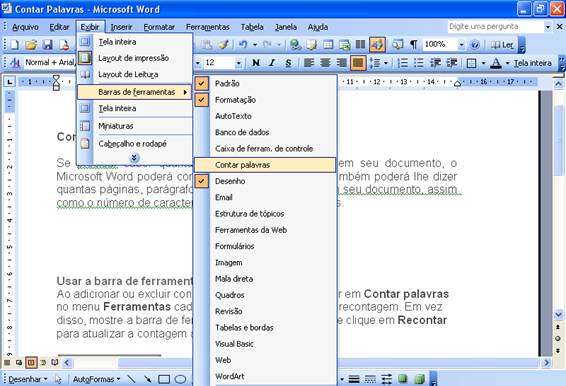The image size is (566, 386).
Task: Click the font color A swatch
Action: point(497,63)
